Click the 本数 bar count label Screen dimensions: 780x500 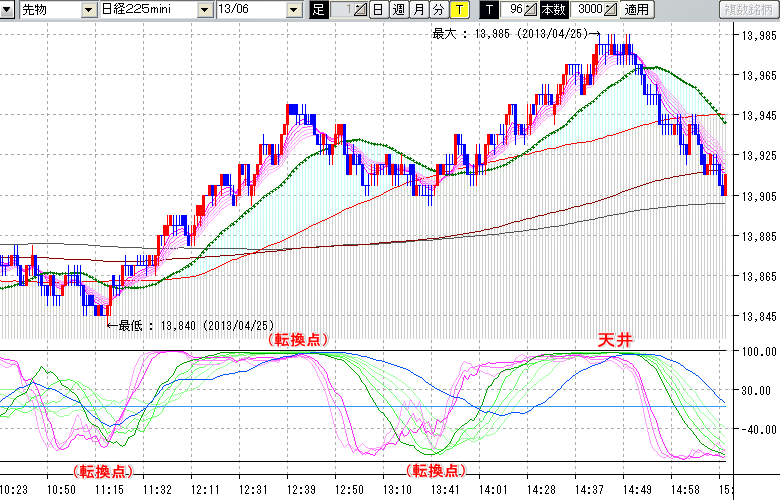point(552,10)
